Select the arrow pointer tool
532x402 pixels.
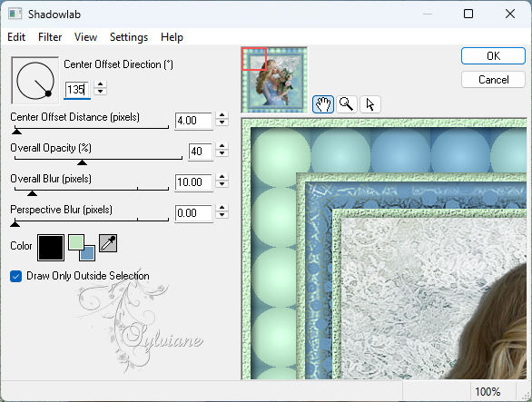[370, 104]
